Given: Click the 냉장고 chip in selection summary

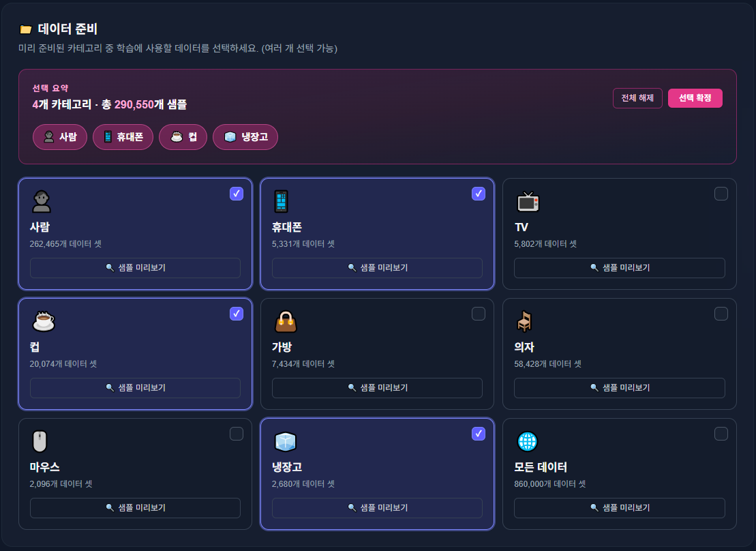Looking at the screenshot, I should (x=245, y=137).
